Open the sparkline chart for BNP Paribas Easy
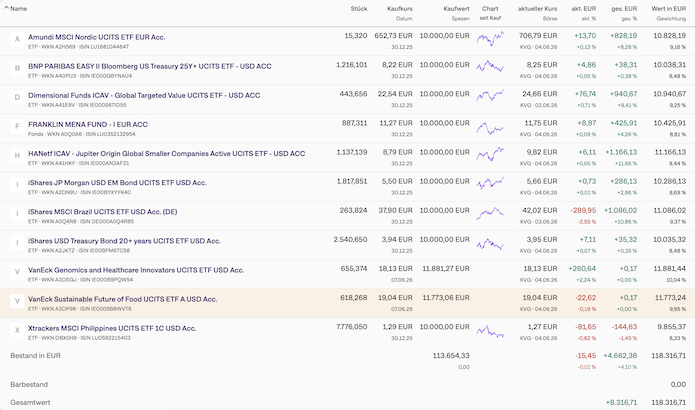This screenshot has height=410, width=695. tap(490, 67)
